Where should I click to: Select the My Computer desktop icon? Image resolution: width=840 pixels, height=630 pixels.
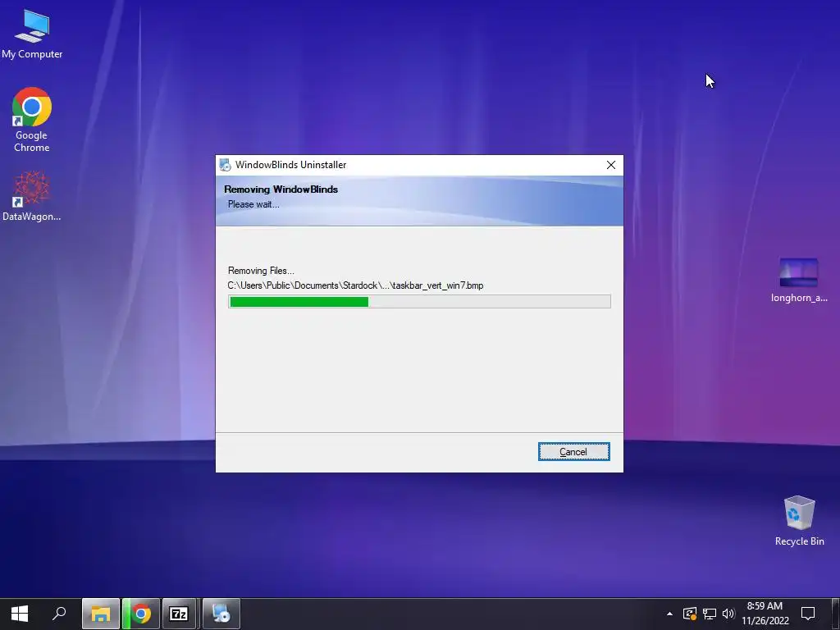32,34
